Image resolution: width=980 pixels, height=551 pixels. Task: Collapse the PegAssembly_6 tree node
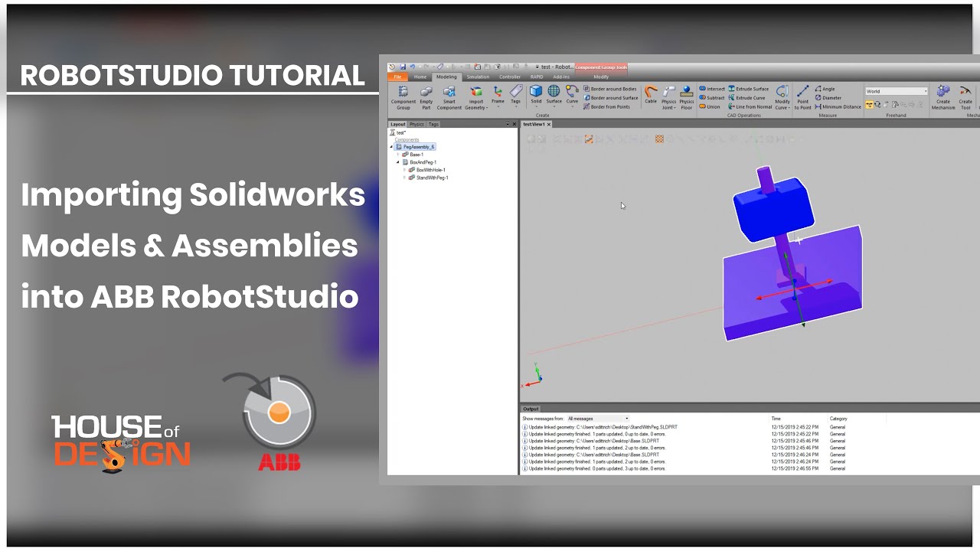click(391, 147)
